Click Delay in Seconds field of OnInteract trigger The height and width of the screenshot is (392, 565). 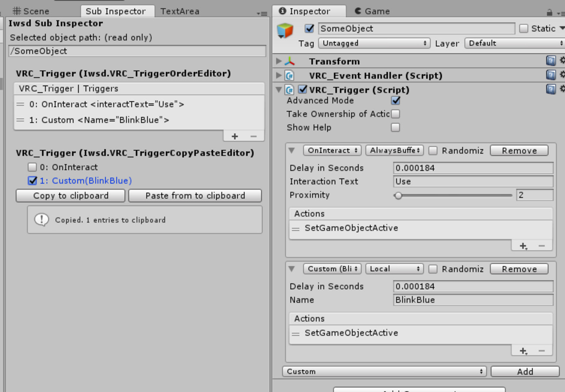473,168
